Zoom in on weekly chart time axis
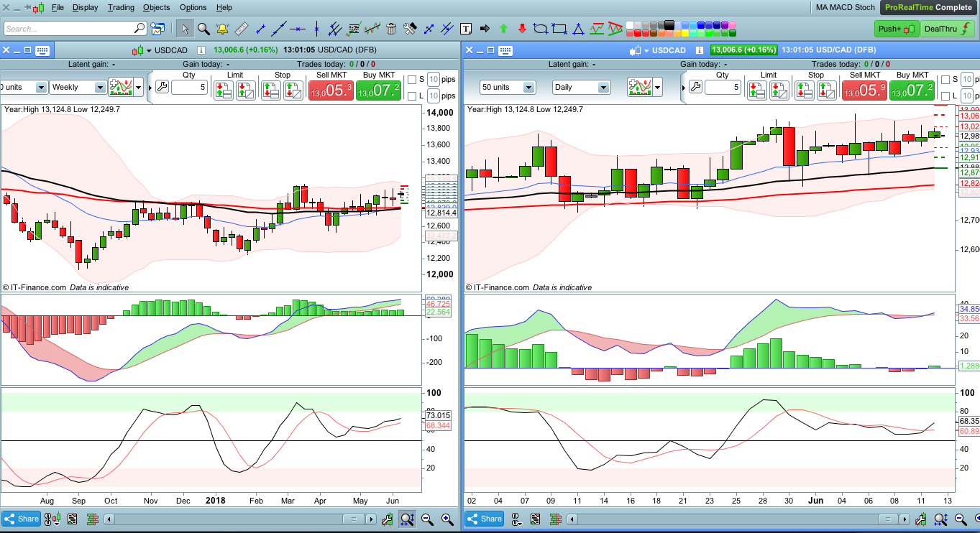Screen dimensions: 980x533 [x=447, y=519]
